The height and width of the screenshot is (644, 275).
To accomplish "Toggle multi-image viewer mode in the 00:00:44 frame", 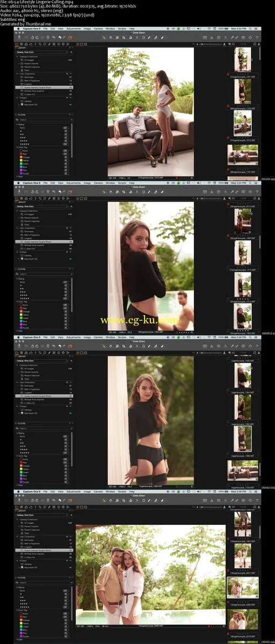I will tap(77, 44).
